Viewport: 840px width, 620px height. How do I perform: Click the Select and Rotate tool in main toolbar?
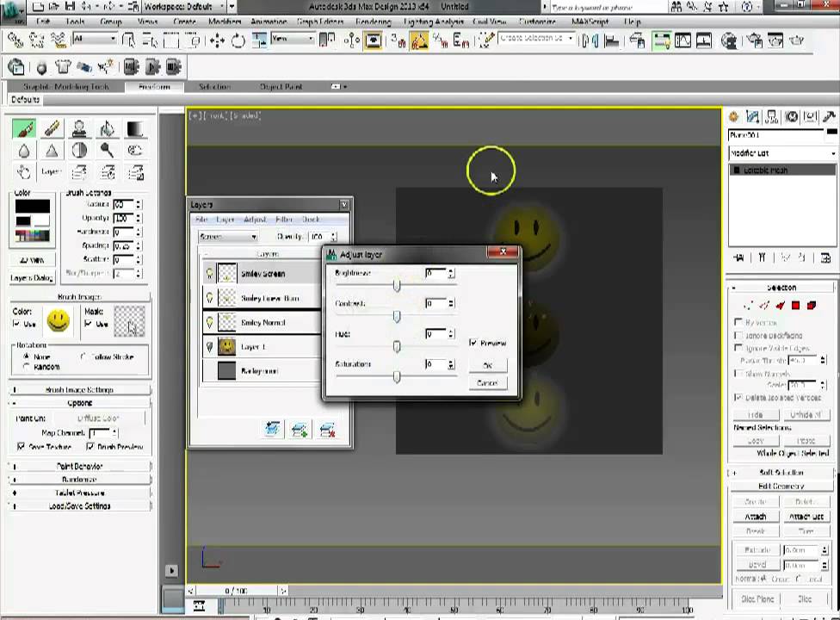tap(238, 40)
